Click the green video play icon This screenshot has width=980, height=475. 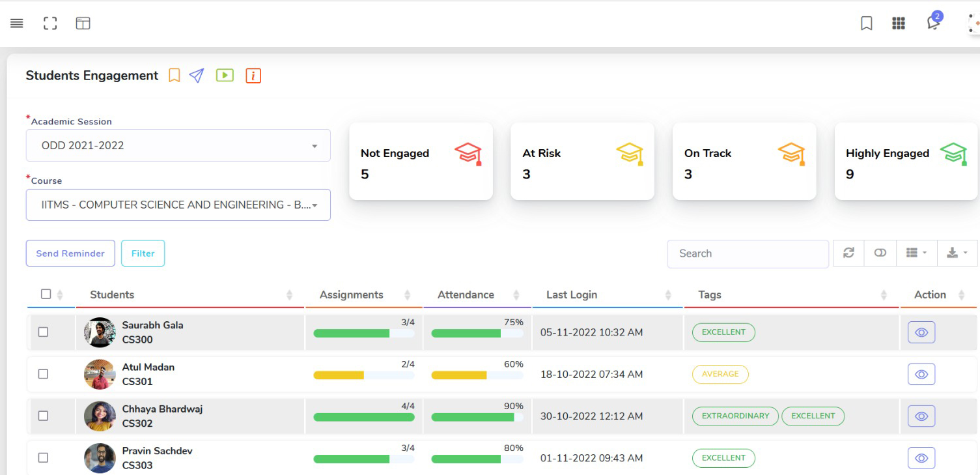pyautogui.click(x=225, y=76)
